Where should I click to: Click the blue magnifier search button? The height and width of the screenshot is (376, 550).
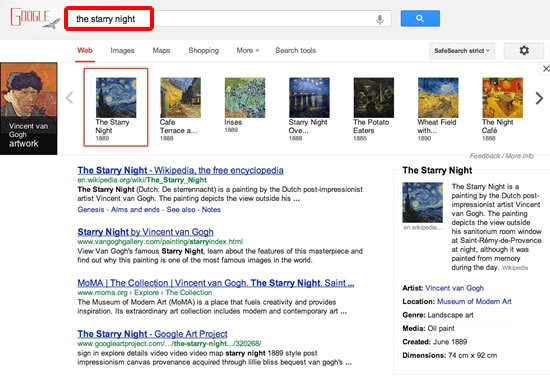[420, 18]
